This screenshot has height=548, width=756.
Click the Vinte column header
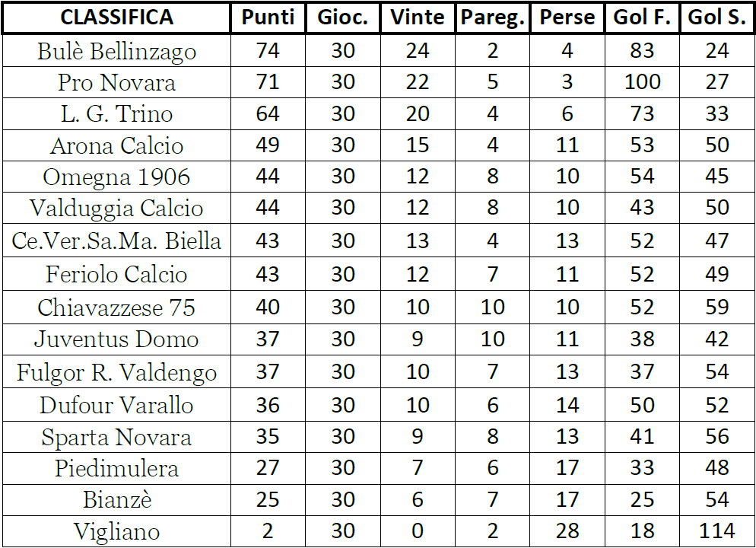click(418, 18)
